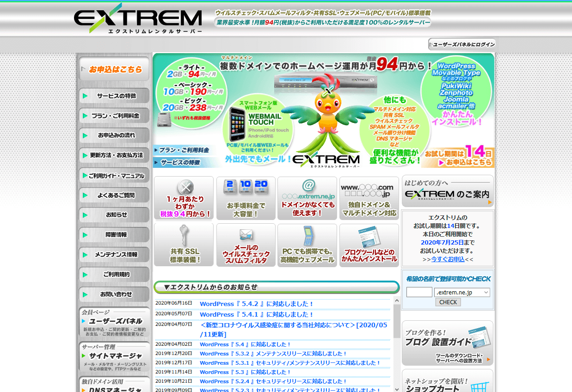Open 障害情報 sidebar item
Viewport: 572px width, 392px height.
(114, 235)
